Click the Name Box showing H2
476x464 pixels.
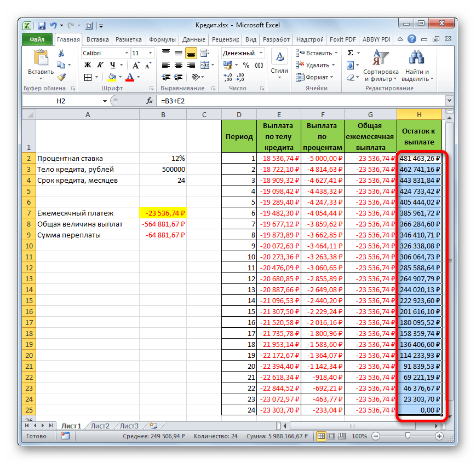click(61, 101)
